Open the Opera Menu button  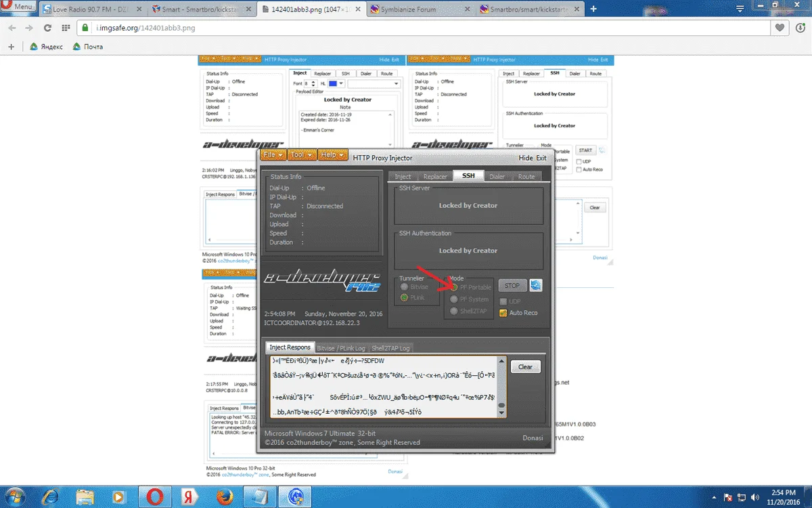tap(20, 7)
